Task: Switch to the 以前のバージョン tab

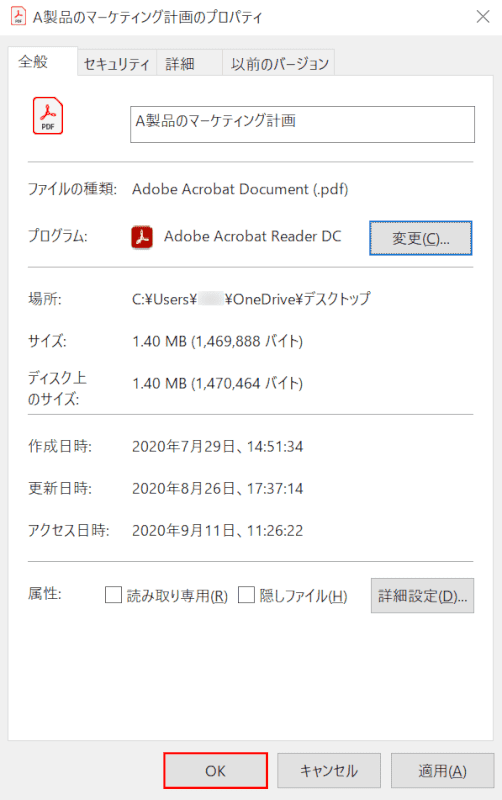Action: pyautogui.click(x=280, y=64)
